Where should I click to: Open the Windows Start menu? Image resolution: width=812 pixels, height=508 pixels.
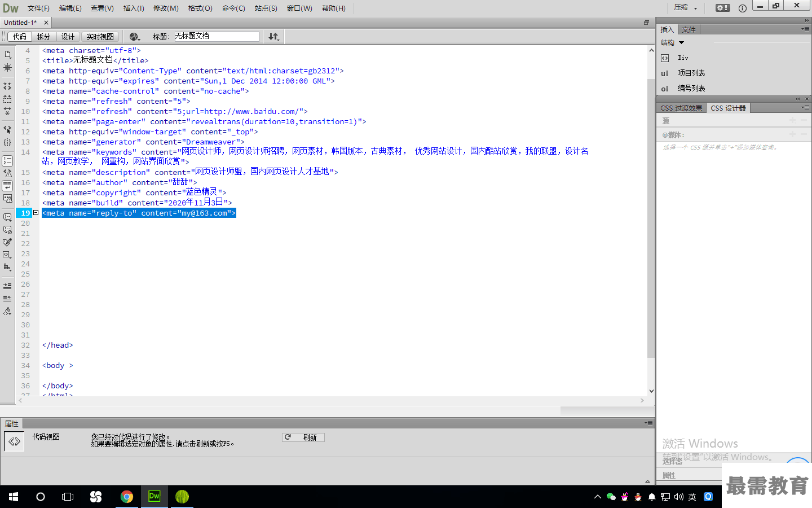14,497
